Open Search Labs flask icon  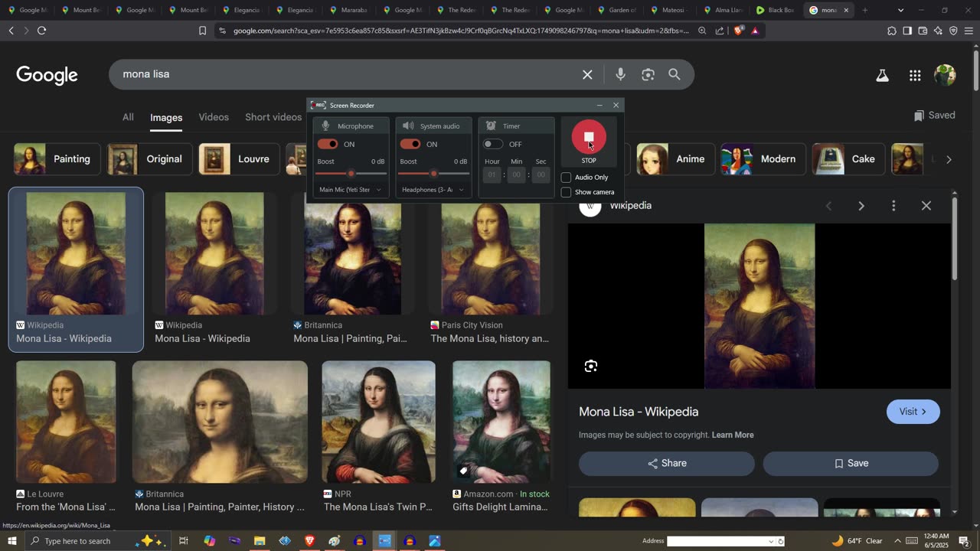[x=882, y=75]
